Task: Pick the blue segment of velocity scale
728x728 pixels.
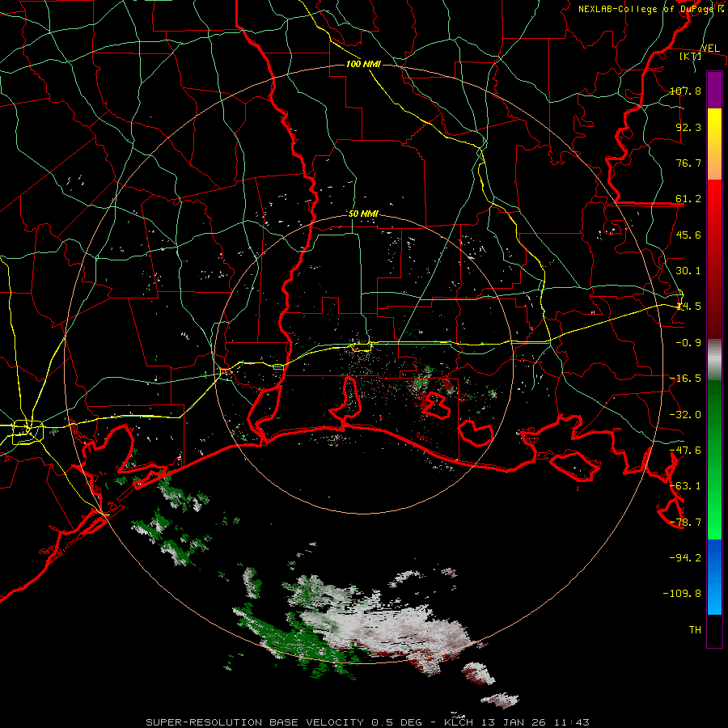Action: tap(714, 577)
